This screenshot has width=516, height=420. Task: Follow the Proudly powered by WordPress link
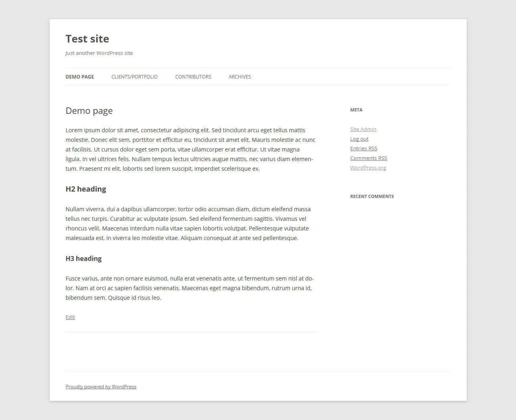[x=101, y=387]
